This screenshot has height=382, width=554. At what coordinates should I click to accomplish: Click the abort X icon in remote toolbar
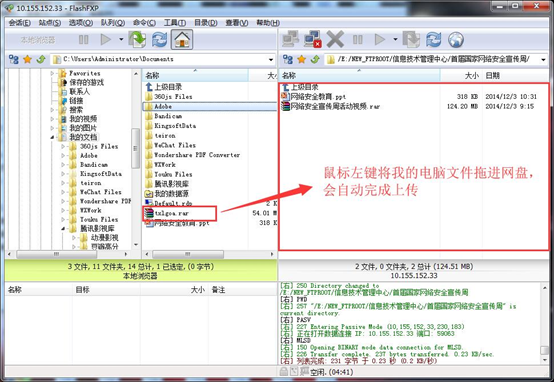335,39
